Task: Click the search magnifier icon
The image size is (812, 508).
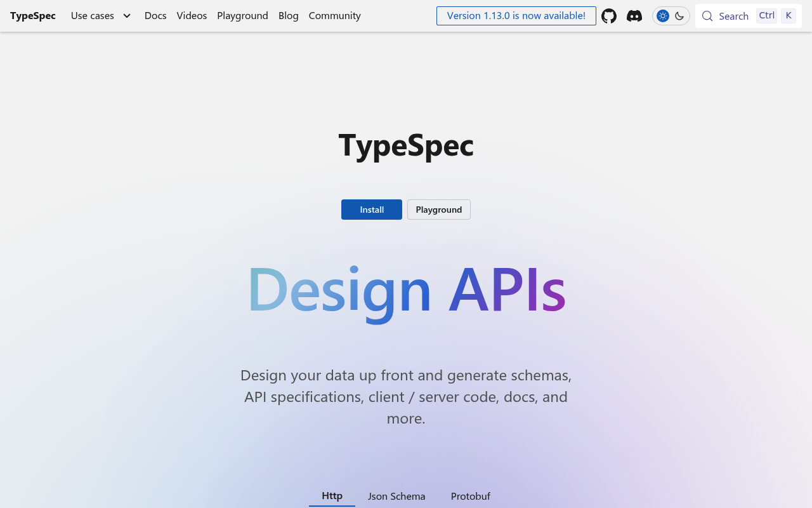Action: click(x=707, y=16)
